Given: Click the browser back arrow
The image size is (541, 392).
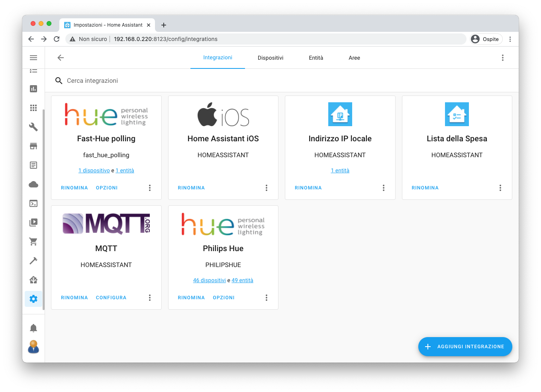Looking at the screenshot, I should click(31, 39).
